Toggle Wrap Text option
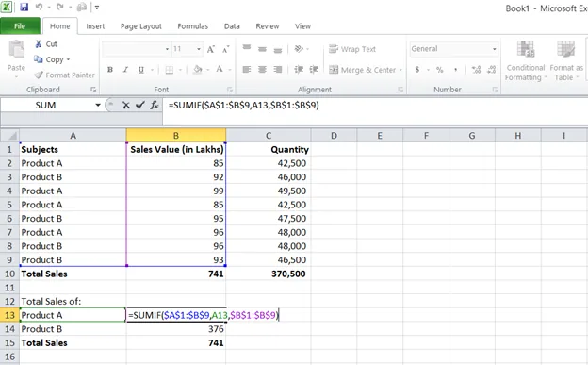 pyautogui.click(x=352, y=49)
